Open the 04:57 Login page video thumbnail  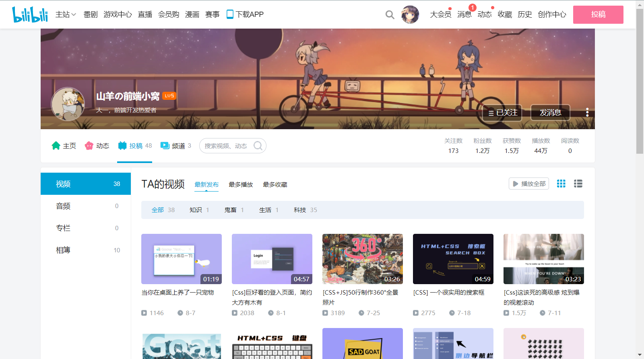272,259
